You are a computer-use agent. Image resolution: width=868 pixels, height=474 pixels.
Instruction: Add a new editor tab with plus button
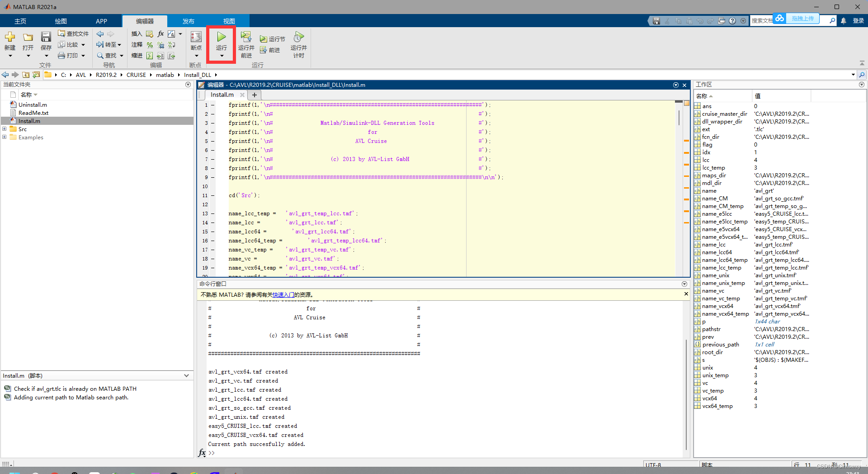coord(255,95)
